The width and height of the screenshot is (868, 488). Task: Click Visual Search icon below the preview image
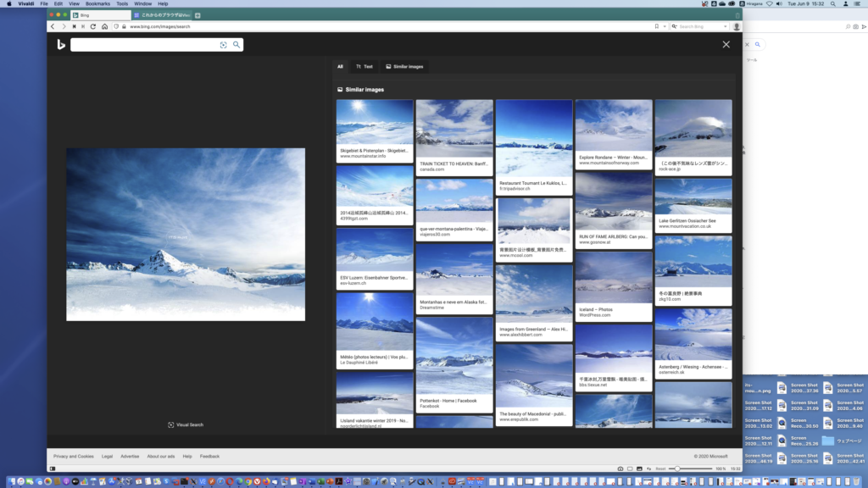click(170, 424)
